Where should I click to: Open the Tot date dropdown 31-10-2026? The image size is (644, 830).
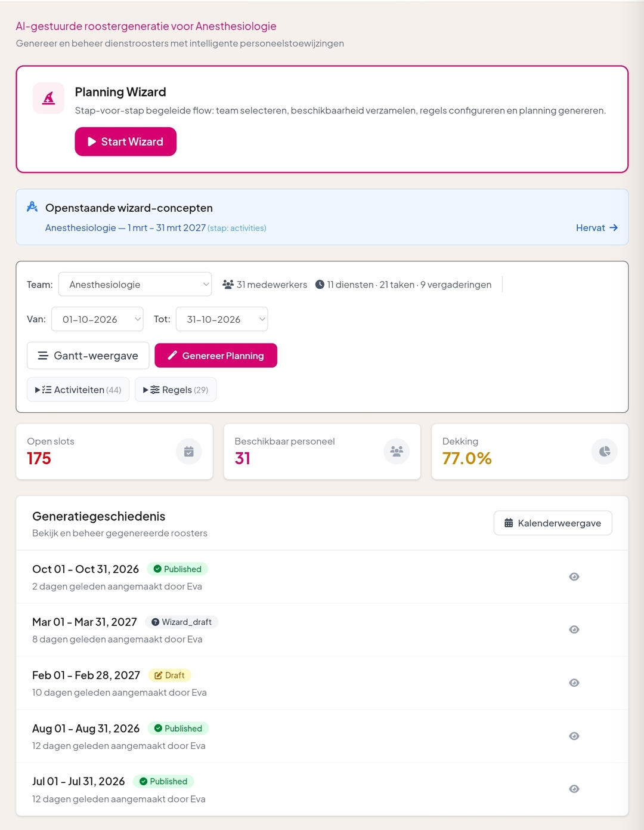(222, 319)
